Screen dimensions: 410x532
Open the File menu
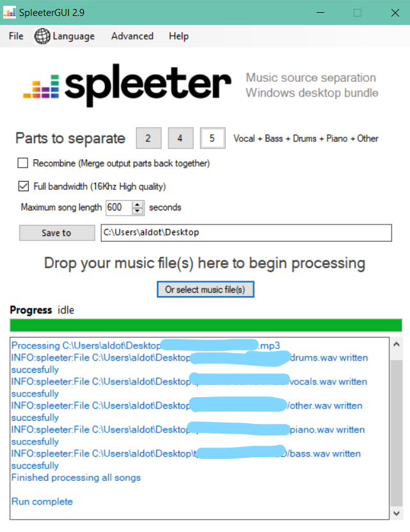coord(15,36)
